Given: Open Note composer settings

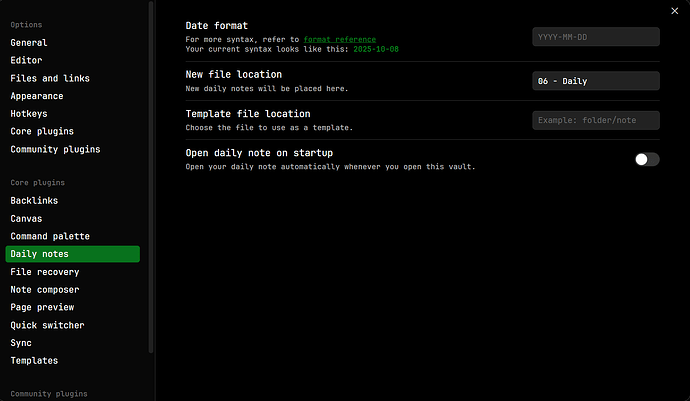Looking at the screenshot, I should click(x=47, y=290).
